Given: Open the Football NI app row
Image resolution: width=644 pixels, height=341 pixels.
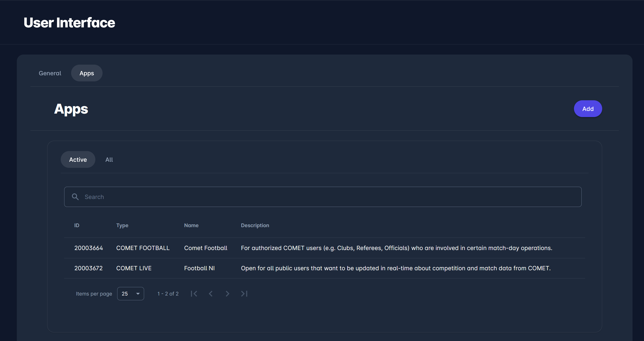Looking at the screenshot, I should (x=199, y=268).
